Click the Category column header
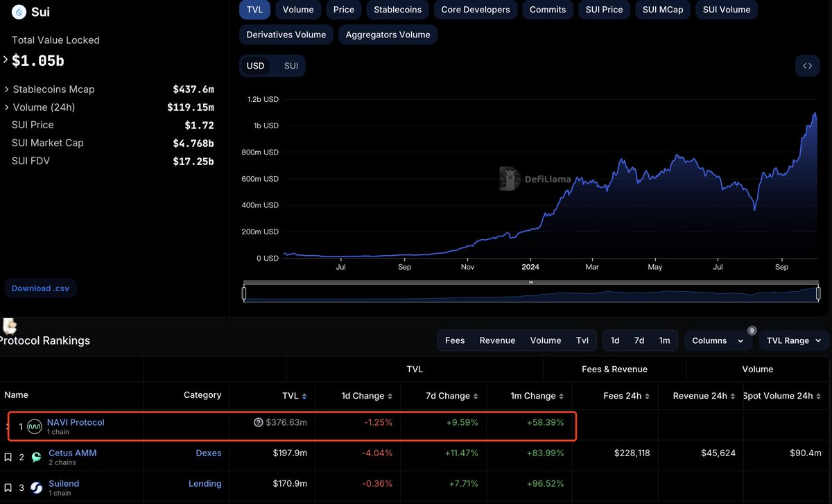The height and width of the screenshot is (504, 832). tap(202, 395)
